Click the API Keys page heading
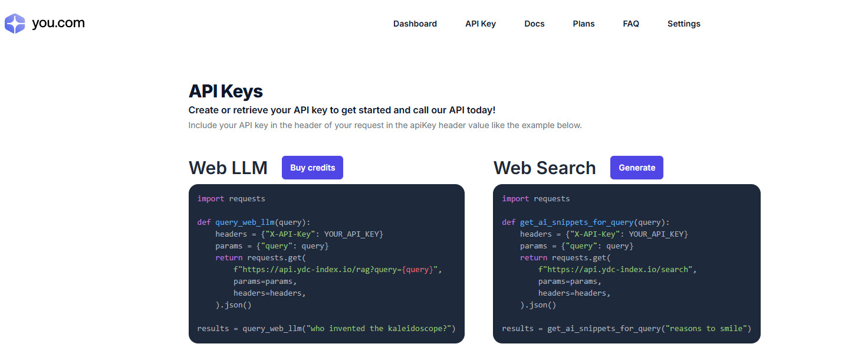This screenshot has width=868, height=360. (226, 91)
